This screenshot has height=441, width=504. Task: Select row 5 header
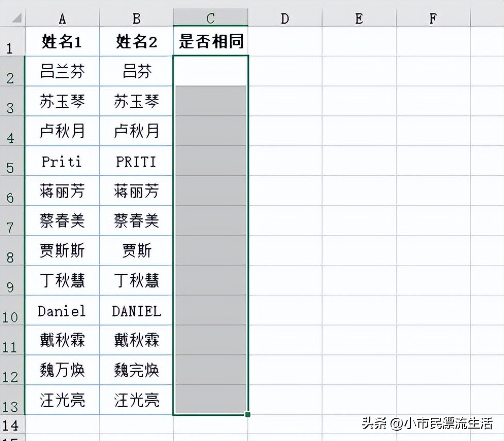tap(12, 161)
